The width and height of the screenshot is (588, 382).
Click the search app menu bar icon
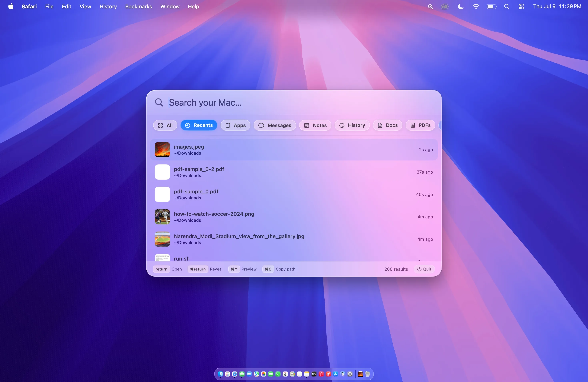coord(430,7)
